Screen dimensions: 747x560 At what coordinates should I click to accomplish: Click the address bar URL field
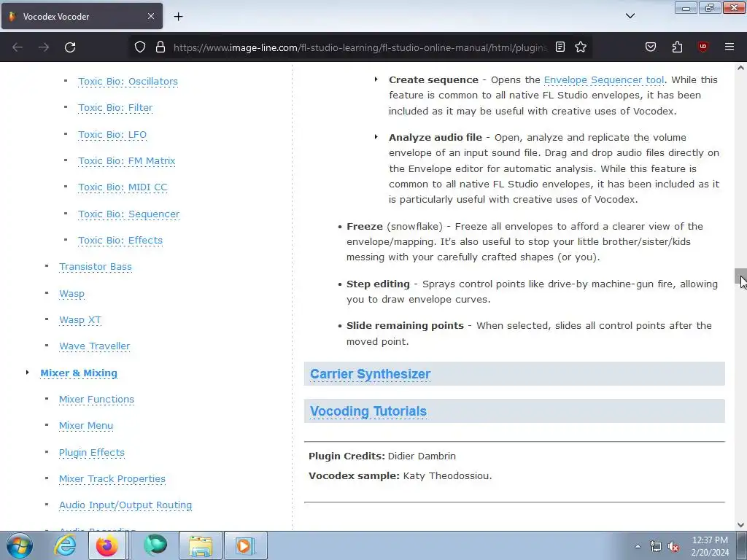click(360, 47)
